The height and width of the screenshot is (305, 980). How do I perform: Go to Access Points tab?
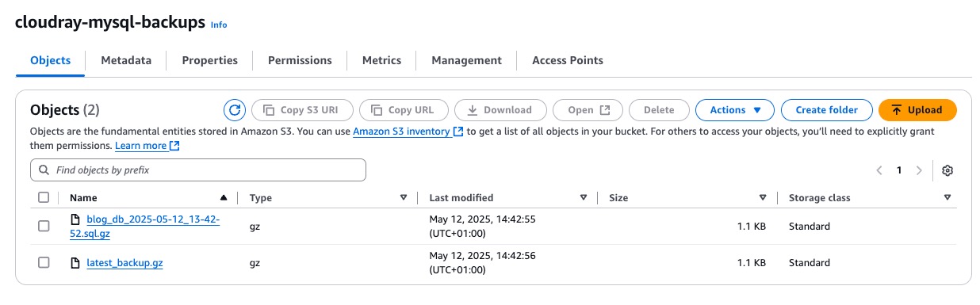pyautogui.click(x=568, y=60)
